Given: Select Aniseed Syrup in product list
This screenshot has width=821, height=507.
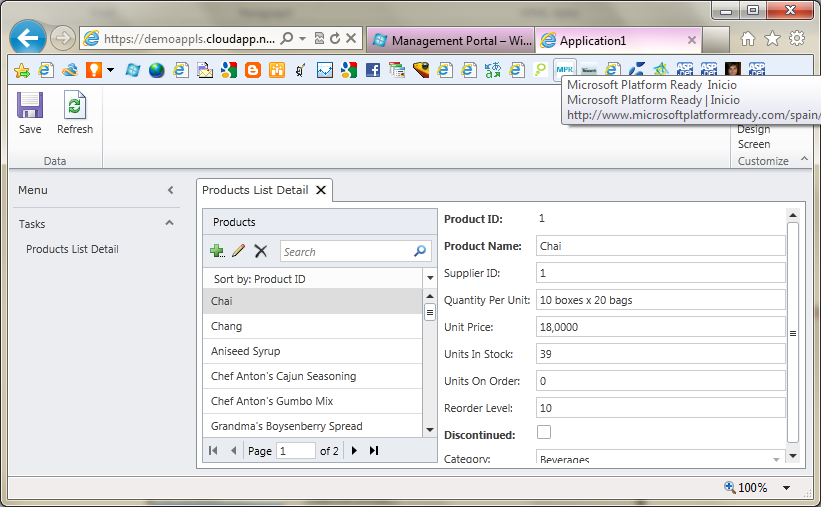Looking at the screenshot, I should point(245,351).
